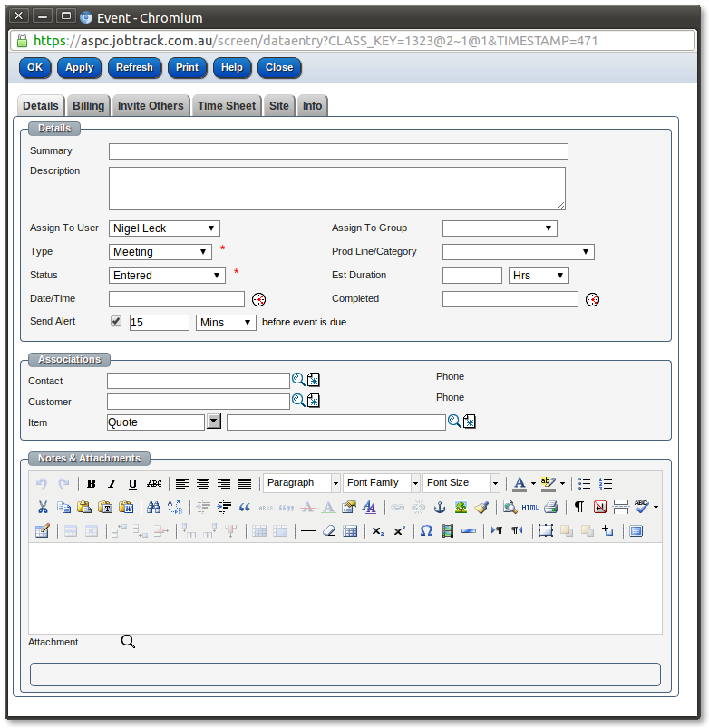Insert special character with Omega icon
Viewport: 709px width, 728px height.
426,531
